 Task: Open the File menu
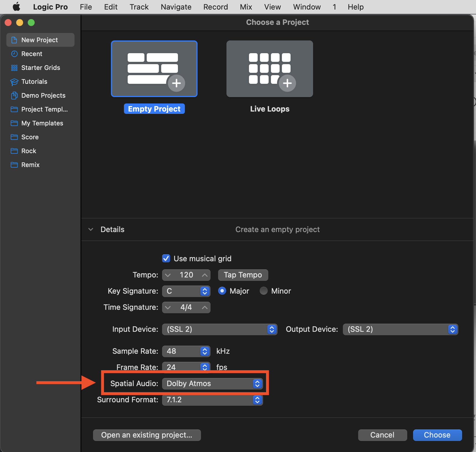[x=86, y=7]
